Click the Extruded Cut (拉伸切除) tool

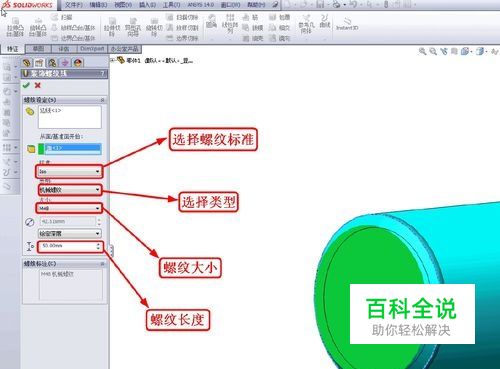coord(112,28)
